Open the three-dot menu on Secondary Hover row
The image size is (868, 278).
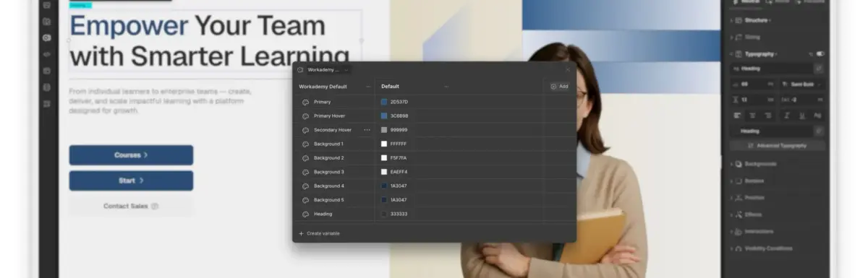tap(367, 130)
